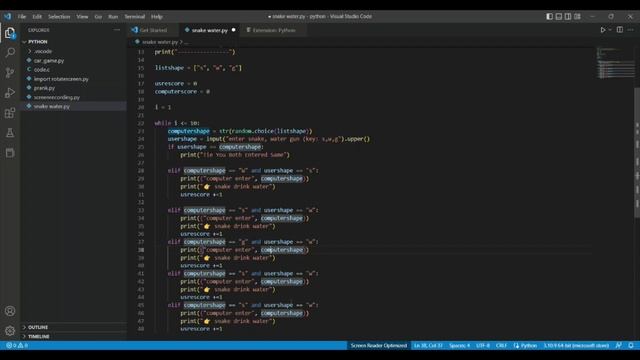The width and height of the screenshot is (640, 360).
Task: Open the Terminal menu
Action: coord(135,17)
